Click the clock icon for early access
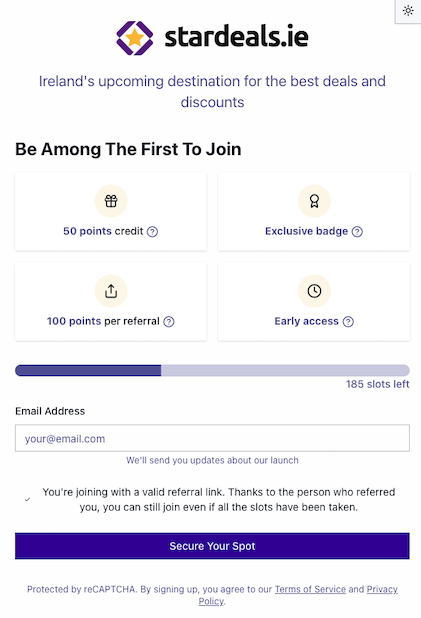This screenshot has width=421, height=618. coord(314,291)
